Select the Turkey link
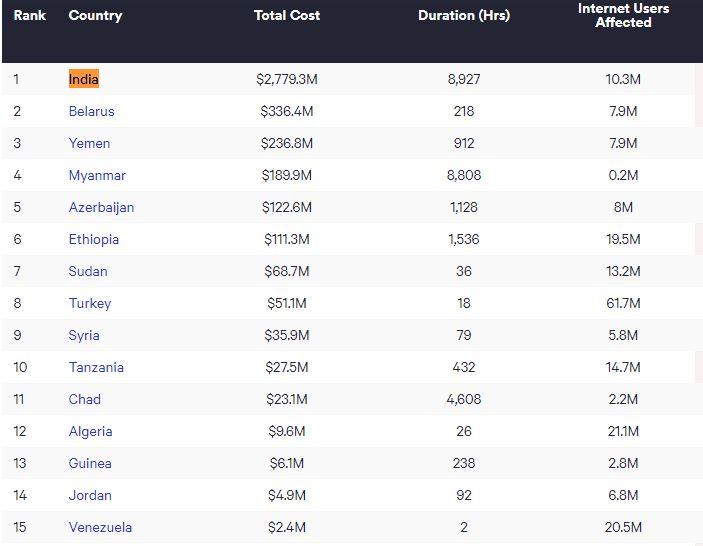703x546 pixels. (x=90, y=303)
